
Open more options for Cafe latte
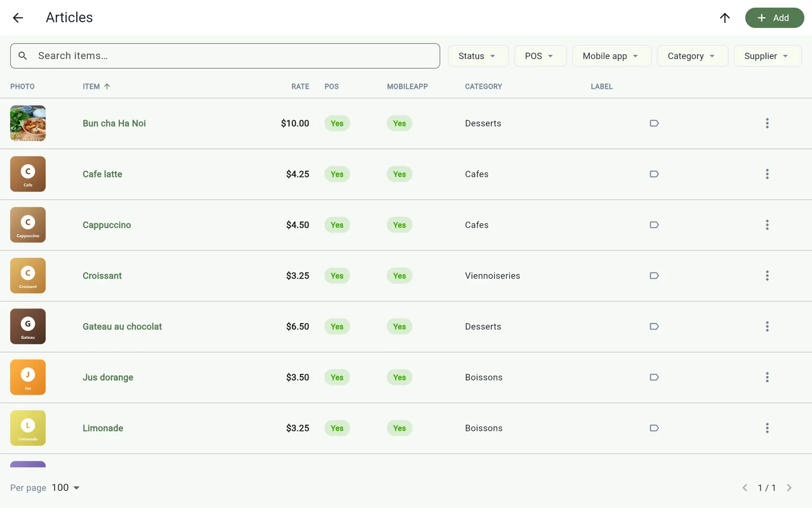coord(767,174)
